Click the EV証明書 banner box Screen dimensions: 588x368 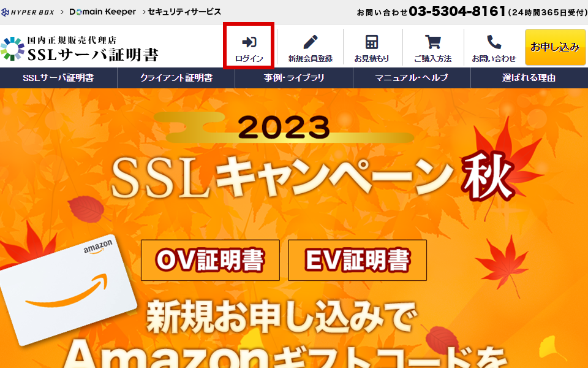coord(357,260)
